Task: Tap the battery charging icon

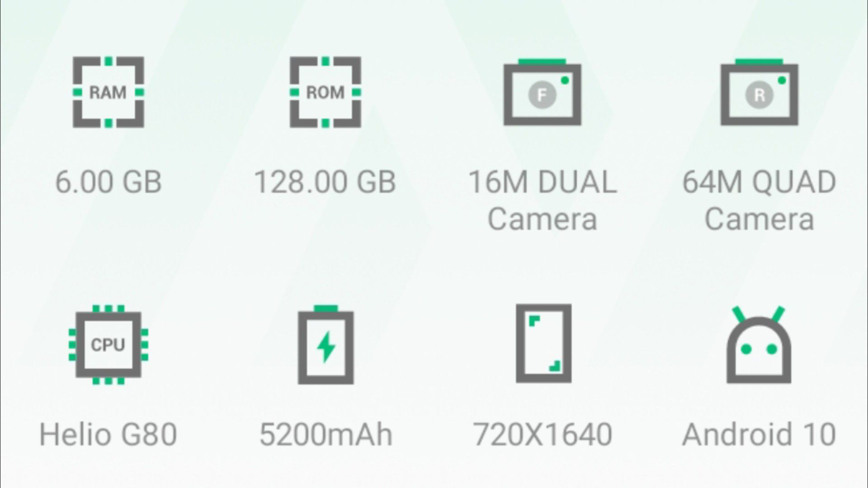Action: (x=325, y=345)
